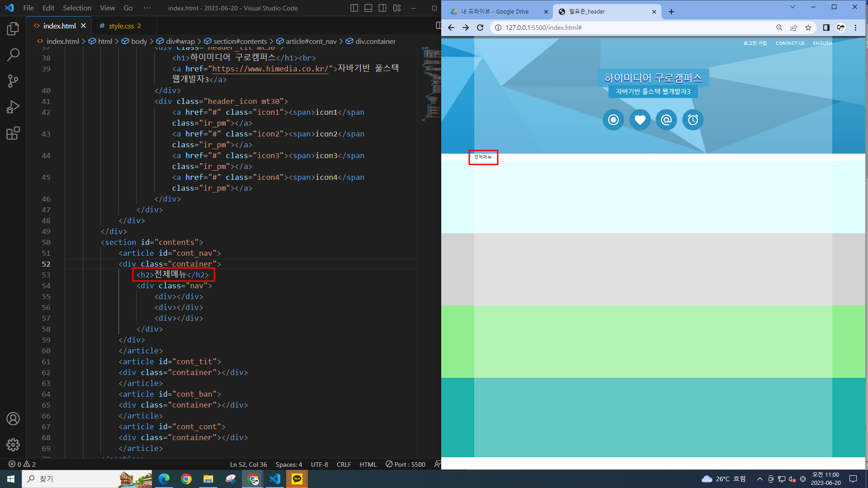This screenshot has height=488, width=868.
Task: Click the Chrome address bar
Action: pyautogui.click(x=633, y=28)
